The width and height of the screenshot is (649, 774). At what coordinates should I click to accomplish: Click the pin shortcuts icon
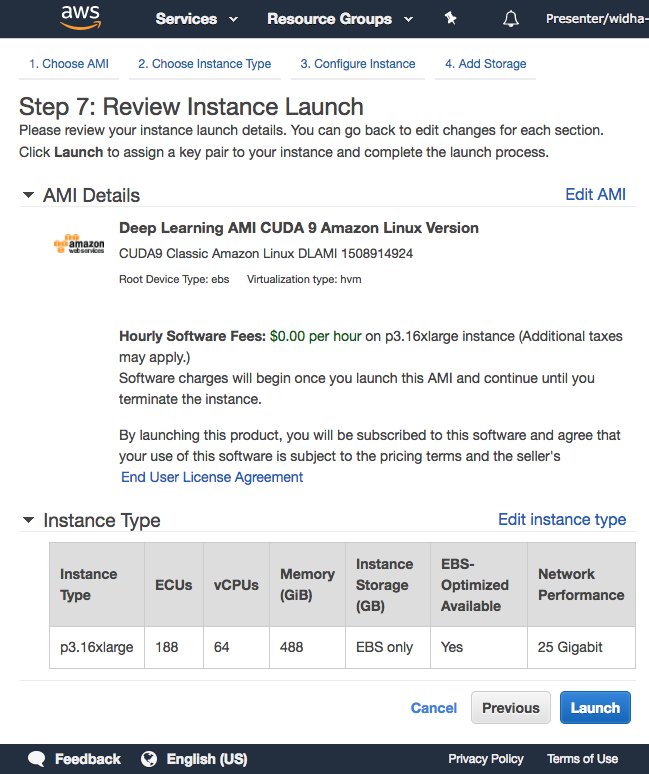pyautogui.click(x=450, y=19)
